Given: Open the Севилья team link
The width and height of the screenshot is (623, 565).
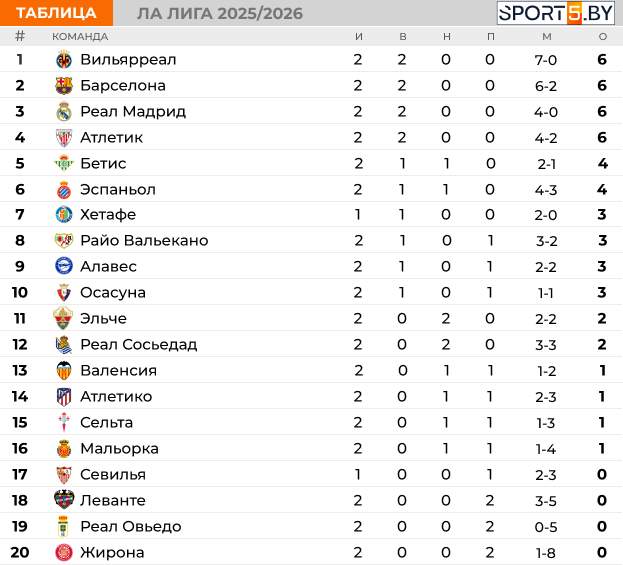Looking at the screenshot, I should 113,474.
